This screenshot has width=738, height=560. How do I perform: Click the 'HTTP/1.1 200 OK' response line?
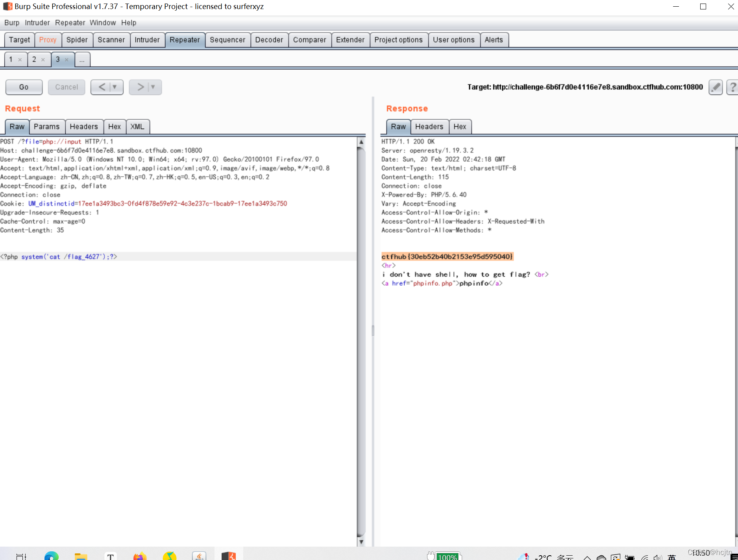tap(408, 141)
